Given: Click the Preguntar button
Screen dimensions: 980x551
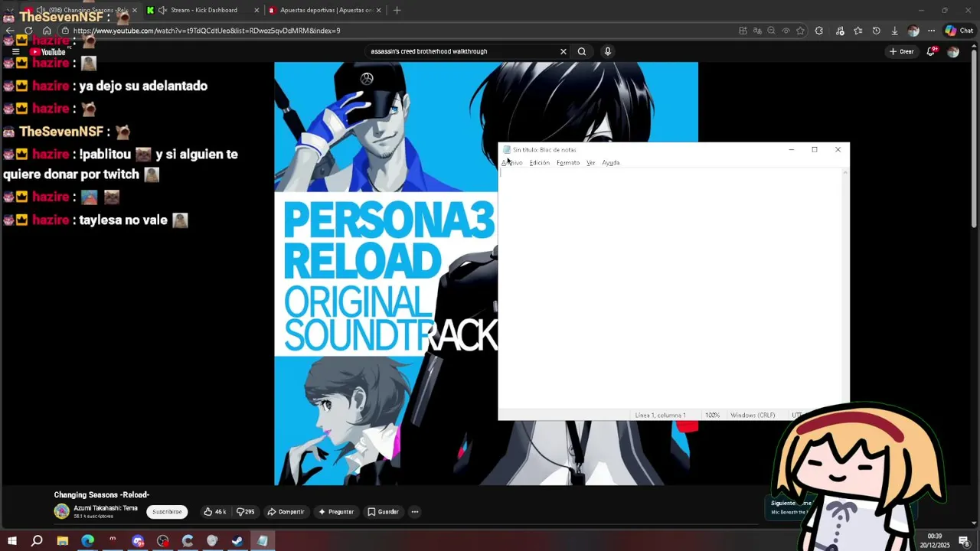Looking at the screenshot, I should 336,512.
